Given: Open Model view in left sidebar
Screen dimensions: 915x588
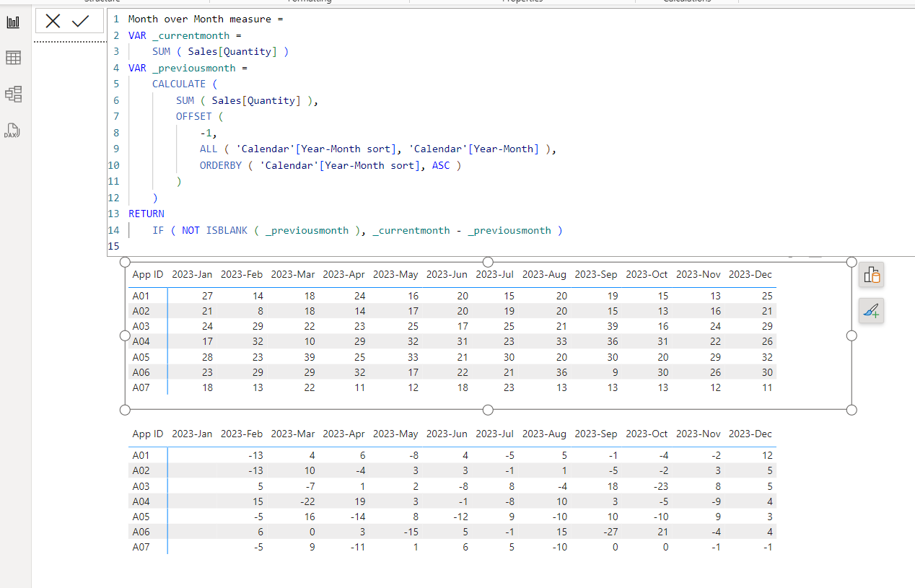Looking at the screenshot, I should coord(13,94).
